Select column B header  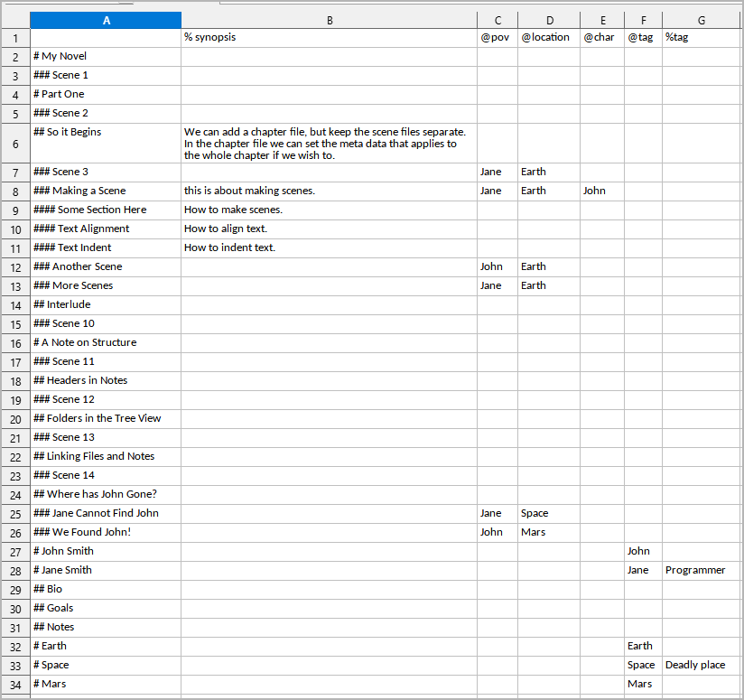point(330,21)
